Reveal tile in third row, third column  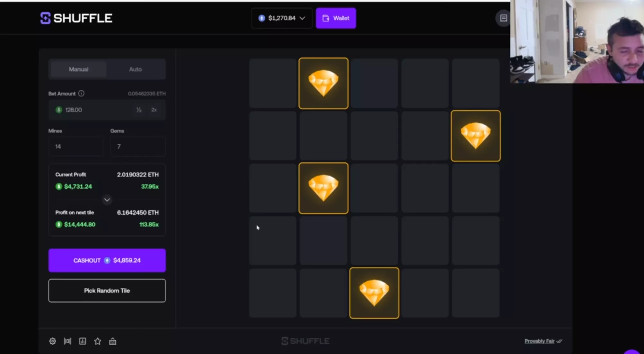[x=374, y=188]
